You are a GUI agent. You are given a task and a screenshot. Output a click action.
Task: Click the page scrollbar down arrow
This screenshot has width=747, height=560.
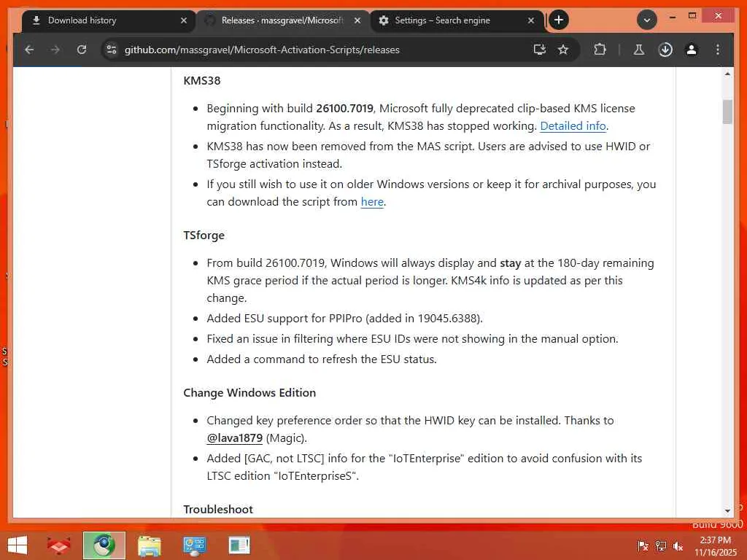coord(727,511)
